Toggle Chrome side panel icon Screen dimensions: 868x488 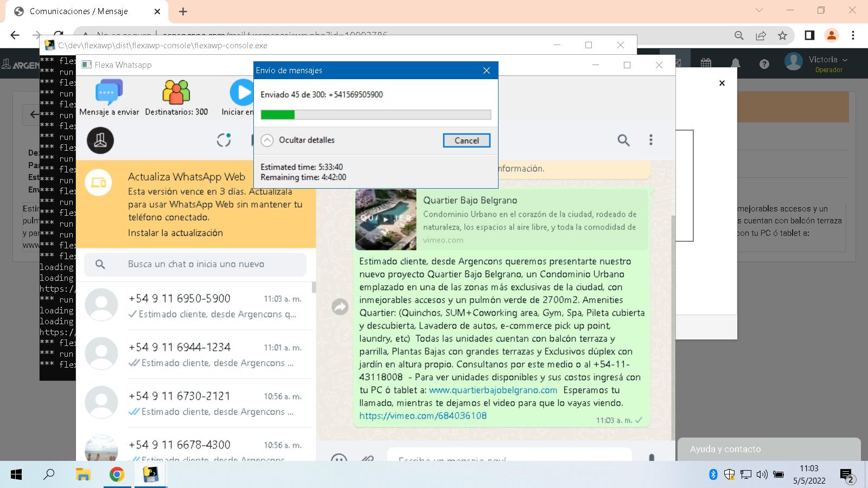point(809,35)
